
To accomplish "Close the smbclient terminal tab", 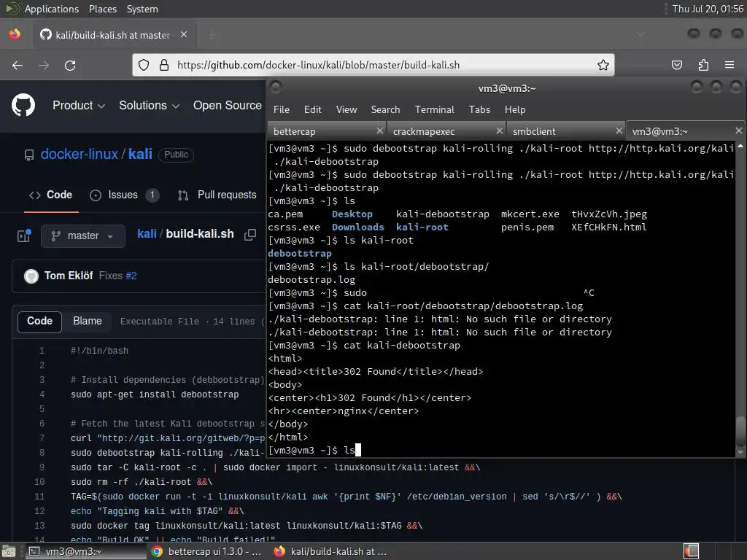I will click(619, 131).
